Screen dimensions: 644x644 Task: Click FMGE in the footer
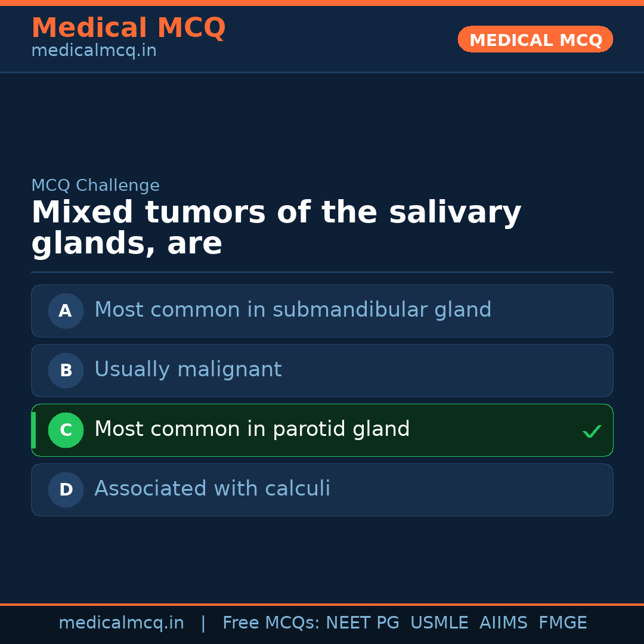[x=563, y=623]
